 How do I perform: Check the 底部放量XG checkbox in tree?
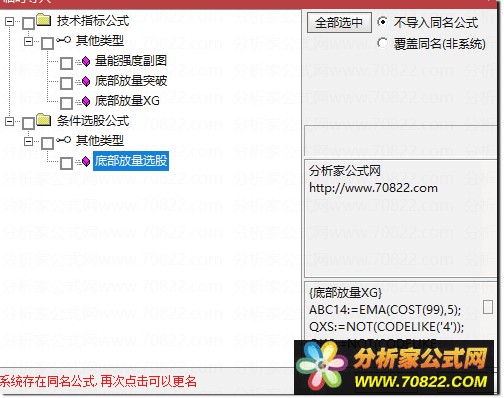click(x=66, y=103)
